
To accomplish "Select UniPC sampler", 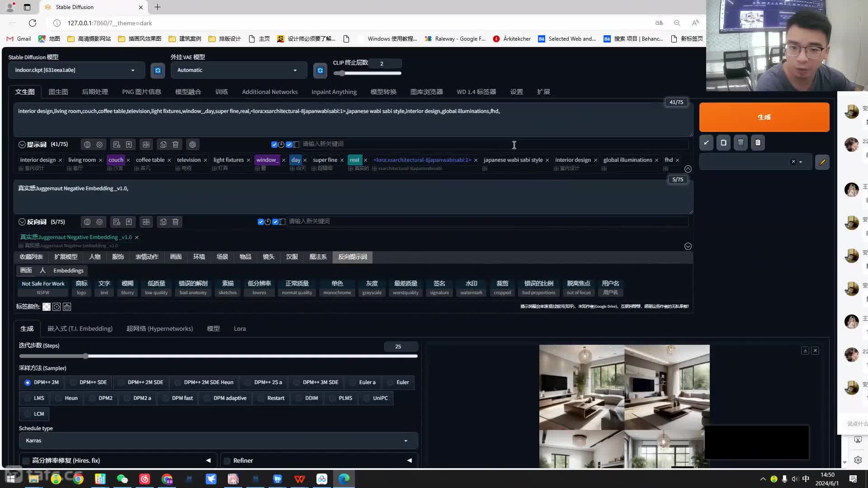I will click(x=376, y=398).
